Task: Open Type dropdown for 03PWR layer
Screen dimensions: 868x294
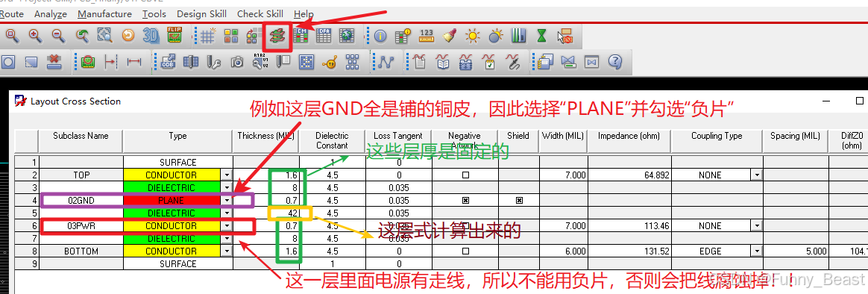Action: (227, 226)
